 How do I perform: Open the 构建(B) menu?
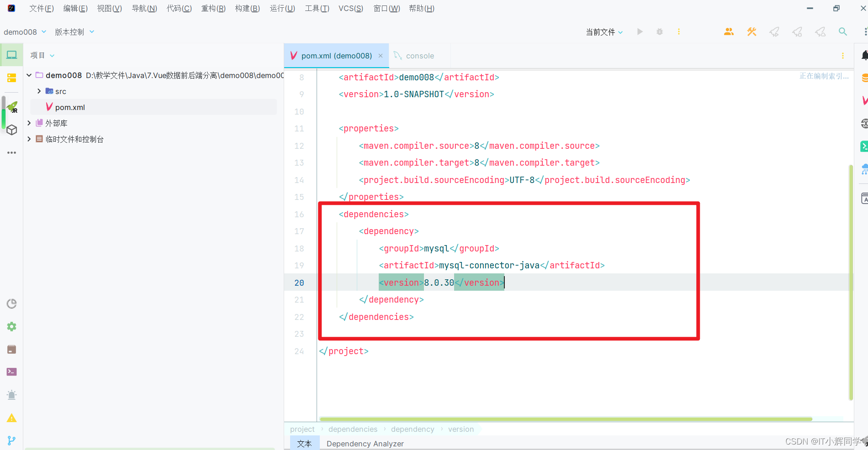coord(248,9)
